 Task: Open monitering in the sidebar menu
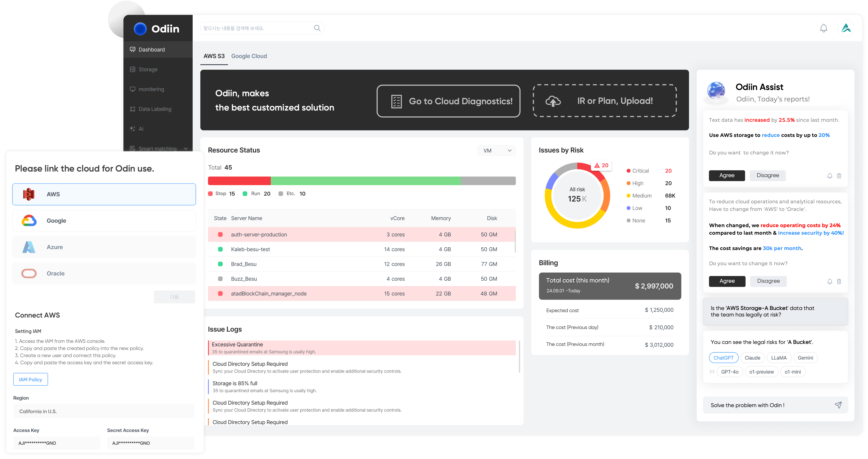[151, 89]
